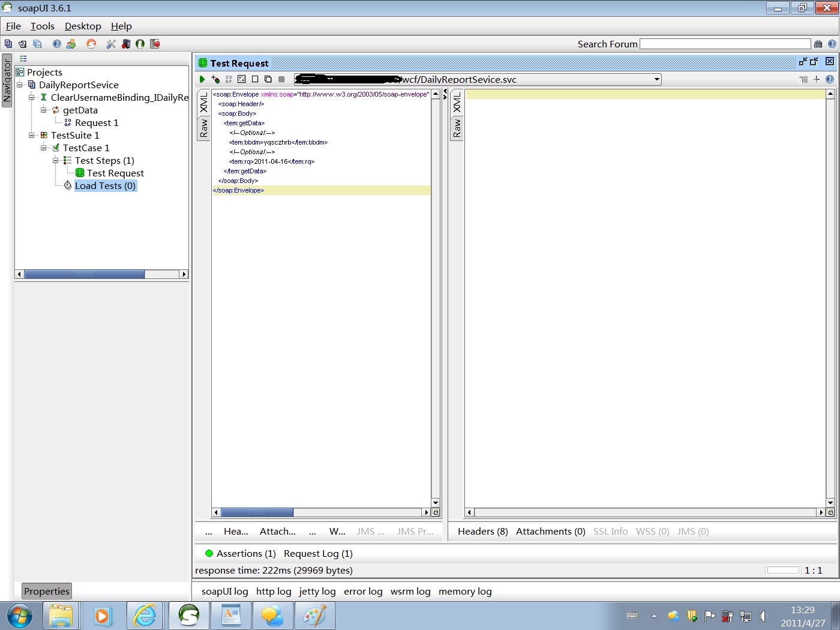Collapse the TestCase 1 node
Screen dimensions: 840x630
click(44, 148)
